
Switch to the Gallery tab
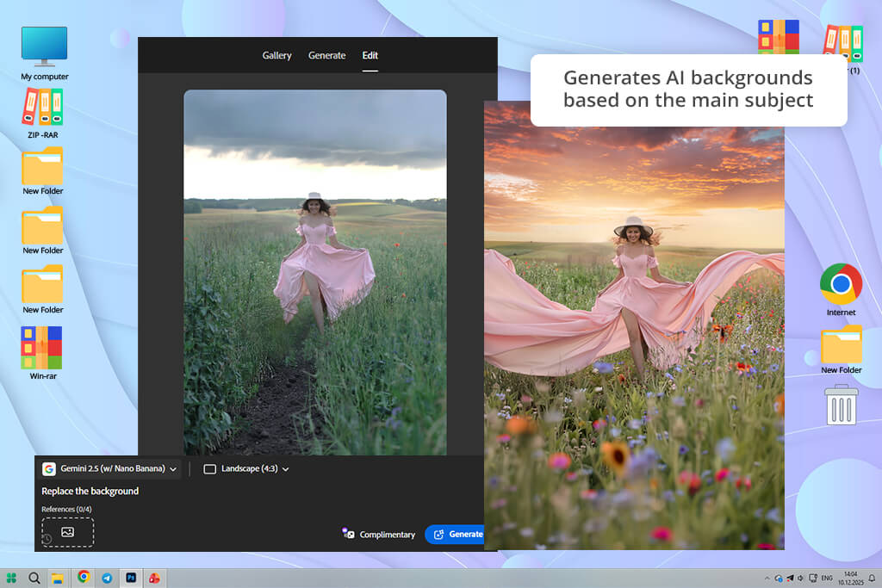[x=276, y=55]
